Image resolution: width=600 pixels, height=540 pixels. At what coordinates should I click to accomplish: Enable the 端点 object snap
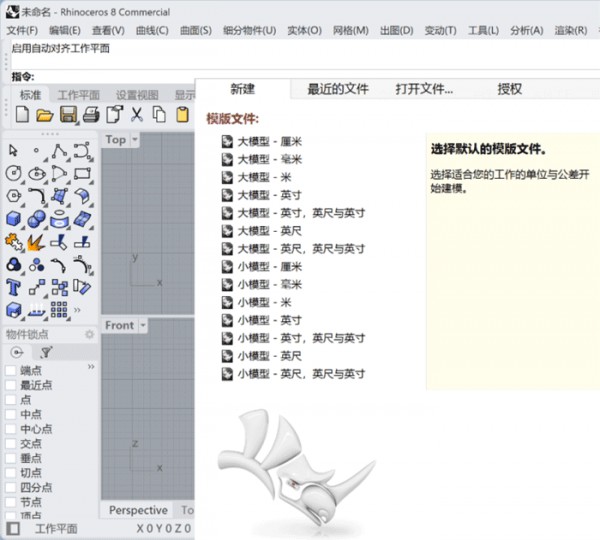pos(10,370)
